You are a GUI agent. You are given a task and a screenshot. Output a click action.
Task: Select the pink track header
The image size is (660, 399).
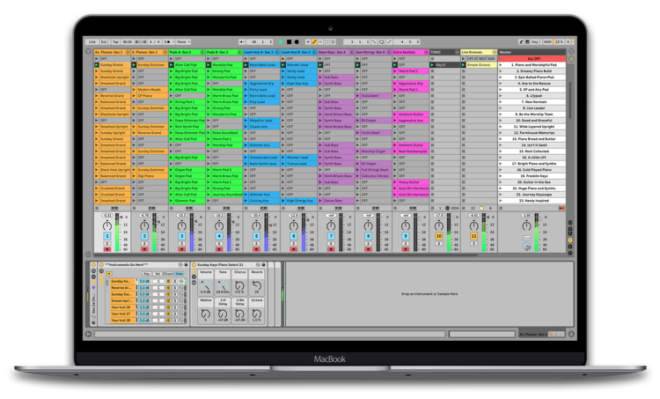(410, 52)
